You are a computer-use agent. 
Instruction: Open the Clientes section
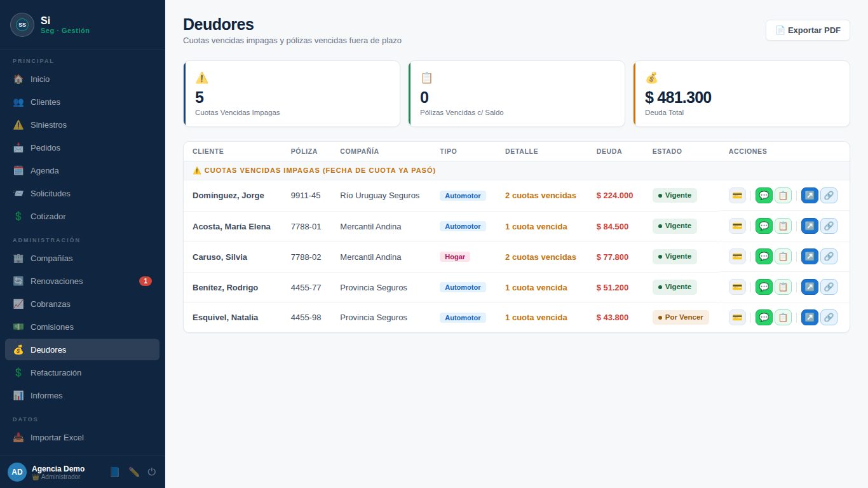point(82,102)
